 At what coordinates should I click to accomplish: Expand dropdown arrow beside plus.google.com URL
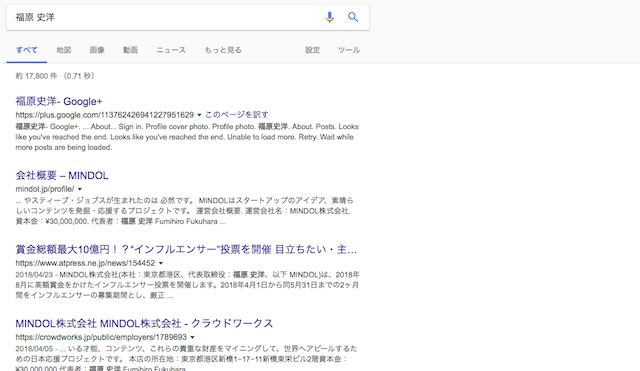tap(199, 115)
